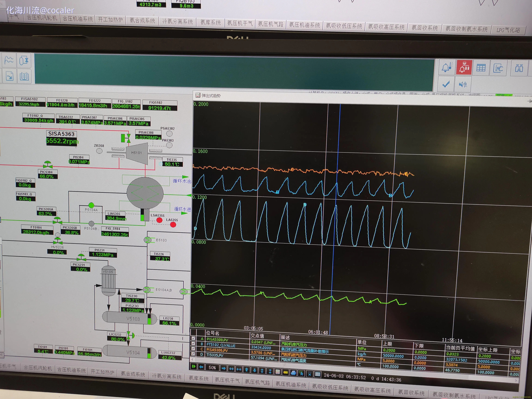Open 氨库系统 tab on the upper monitor

pos(210,22)
